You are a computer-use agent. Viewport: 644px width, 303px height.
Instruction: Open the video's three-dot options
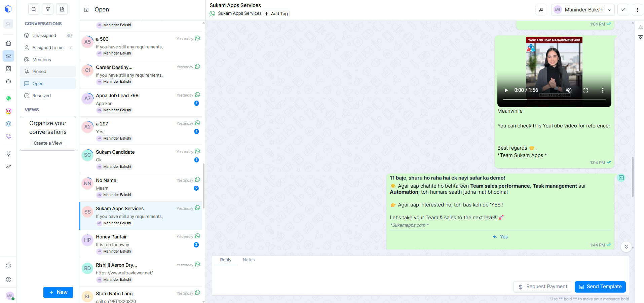(603, 90)
